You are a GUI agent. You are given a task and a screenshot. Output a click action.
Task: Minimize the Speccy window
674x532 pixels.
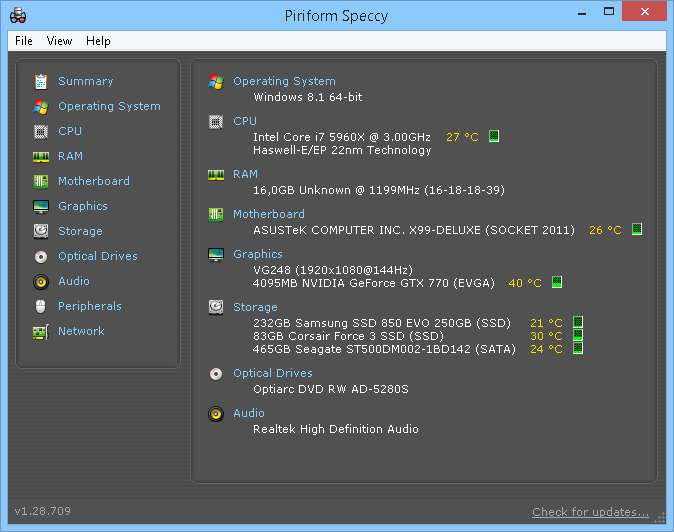582,12
